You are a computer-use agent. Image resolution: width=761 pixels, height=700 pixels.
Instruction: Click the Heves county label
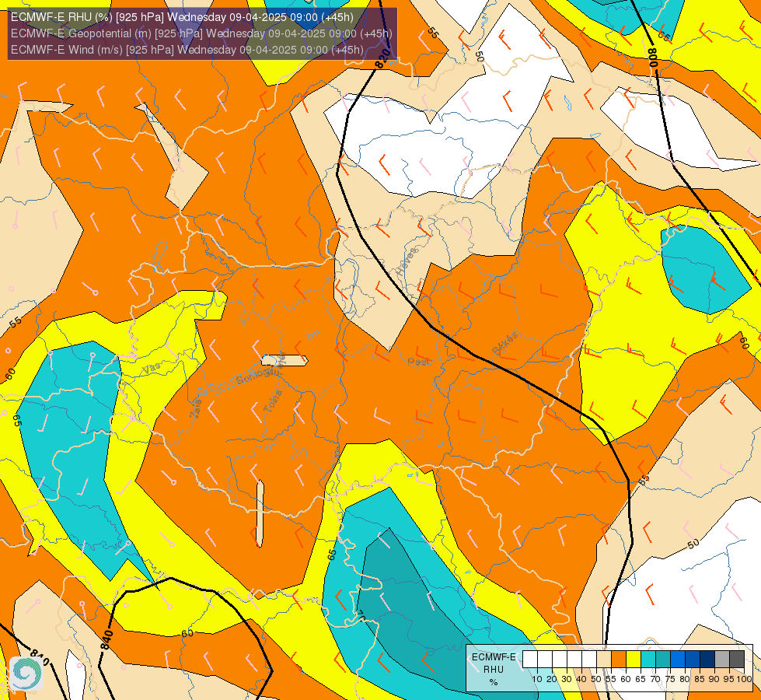pos(407,262)
